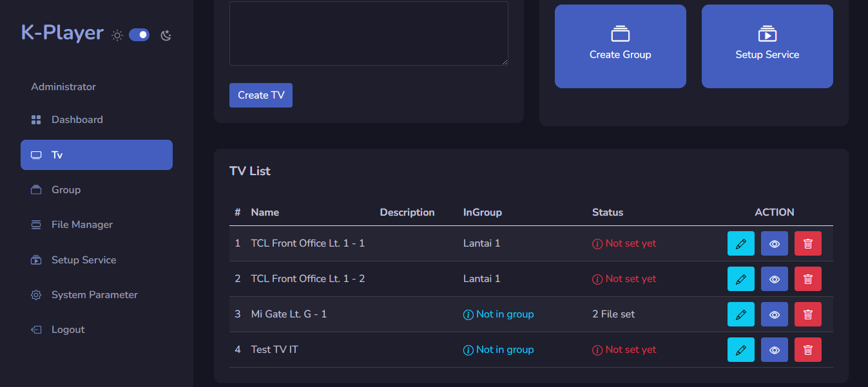
Task: Click the pencil icon for Test TV IT
Action: point(740,350)
